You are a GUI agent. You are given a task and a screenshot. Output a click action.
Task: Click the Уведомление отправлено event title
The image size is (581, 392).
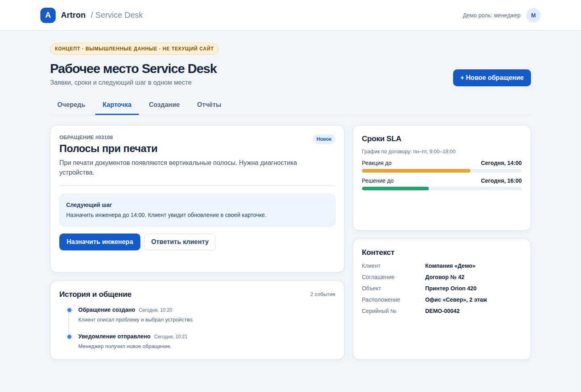(x=114, y=336)
